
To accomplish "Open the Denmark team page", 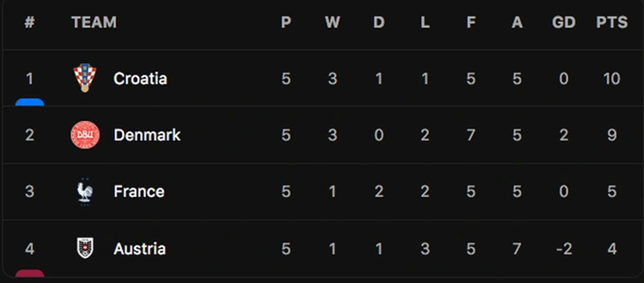I will pyautogui.click(x=147, y=135).
